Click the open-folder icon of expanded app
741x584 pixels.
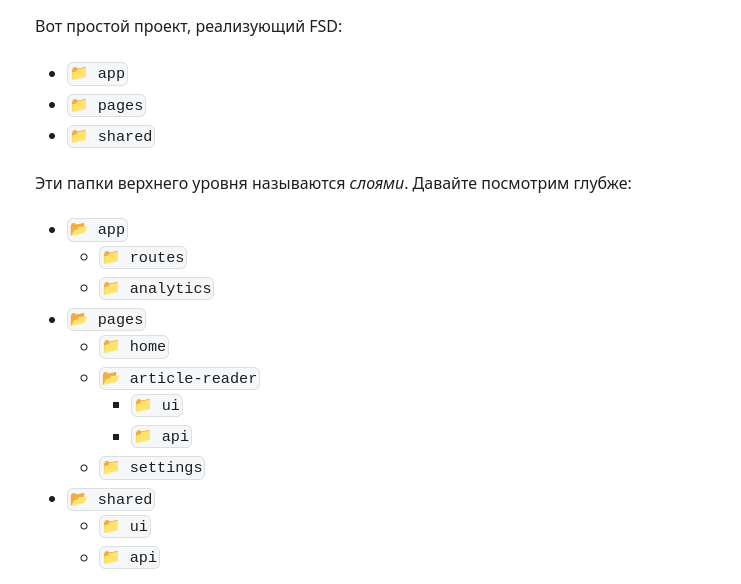[x=79, y=229]
